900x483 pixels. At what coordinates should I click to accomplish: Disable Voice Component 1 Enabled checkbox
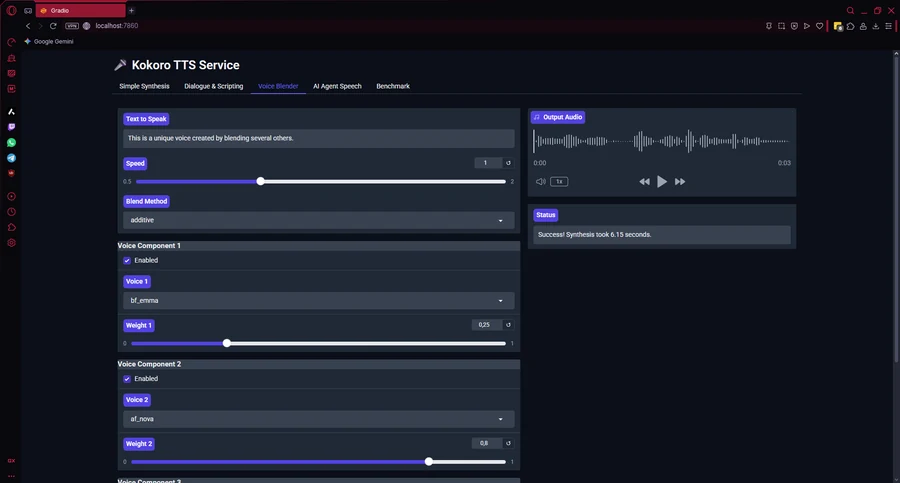point(127,260)
